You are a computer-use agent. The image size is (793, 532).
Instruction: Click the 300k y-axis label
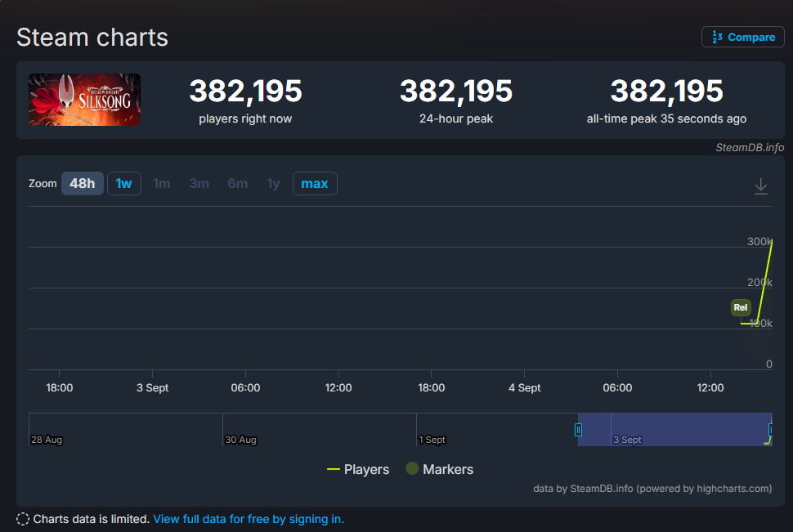point(759,241)
